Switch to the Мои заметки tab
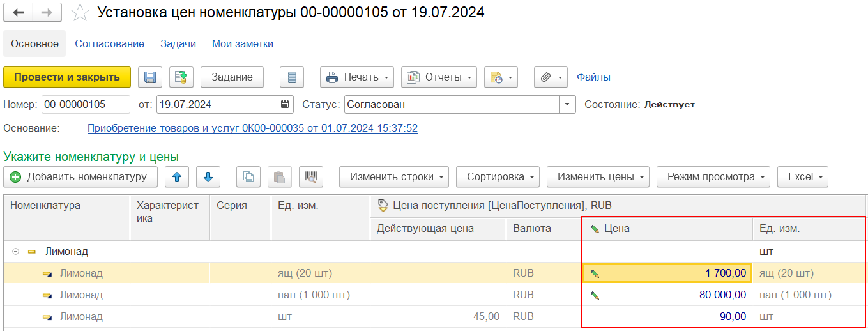This screenshot has height=331, width=868. (243, 43)
